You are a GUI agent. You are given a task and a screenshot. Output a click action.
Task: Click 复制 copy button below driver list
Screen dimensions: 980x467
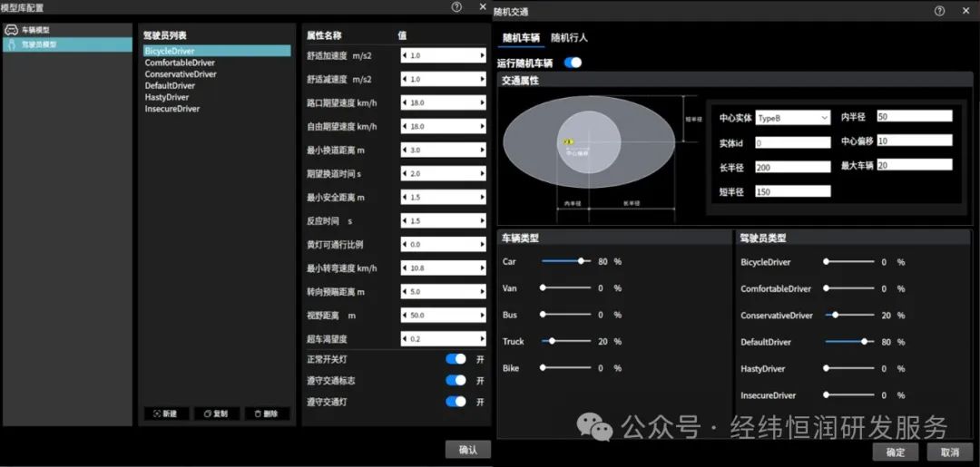(216, 413)
